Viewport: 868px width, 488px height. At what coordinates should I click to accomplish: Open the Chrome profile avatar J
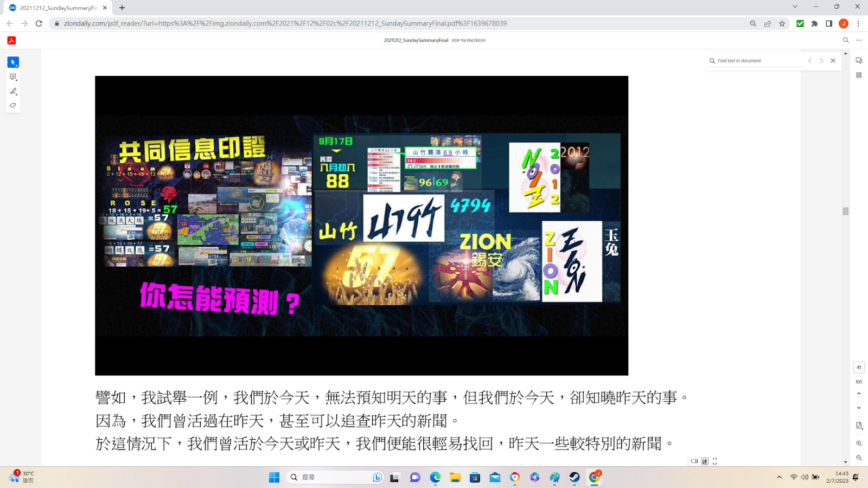click(x=844, y=23)
